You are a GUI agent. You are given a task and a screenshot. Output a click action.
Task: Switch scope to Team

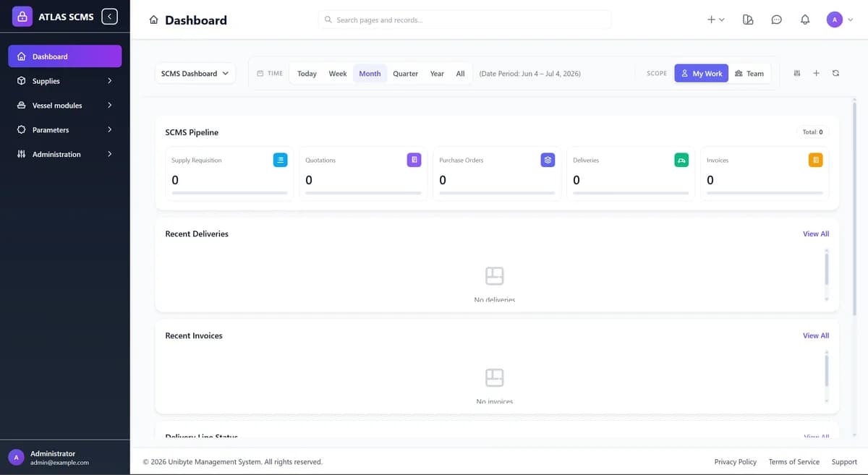[749, 73]
